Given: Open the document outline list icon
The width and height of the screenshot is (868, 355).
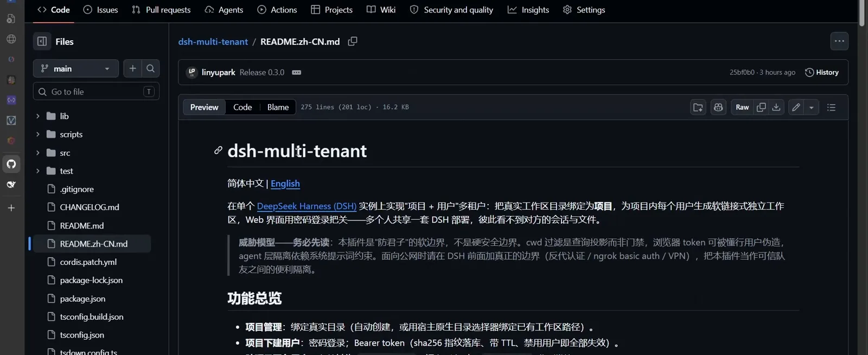Looking at the screenshot, I should [831, 107].
